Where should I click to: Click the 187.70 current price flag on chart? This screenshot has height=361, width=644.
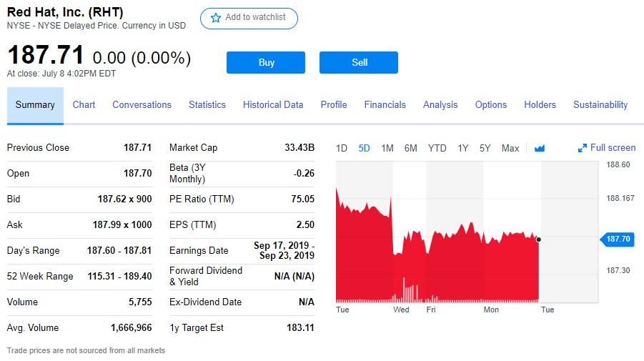pyautogui.click(x=618, y=239)
